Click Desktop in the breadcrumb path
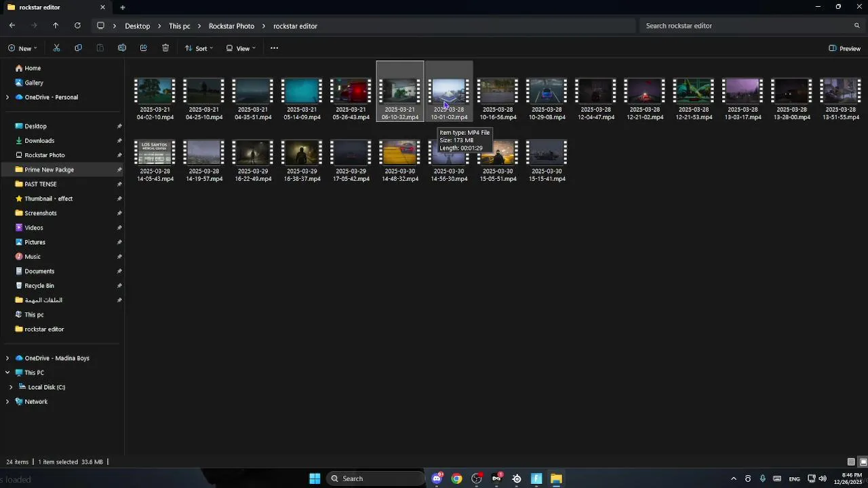Image resolution: width=868 pixels, height=488 pixels. [x=138, y=26]
